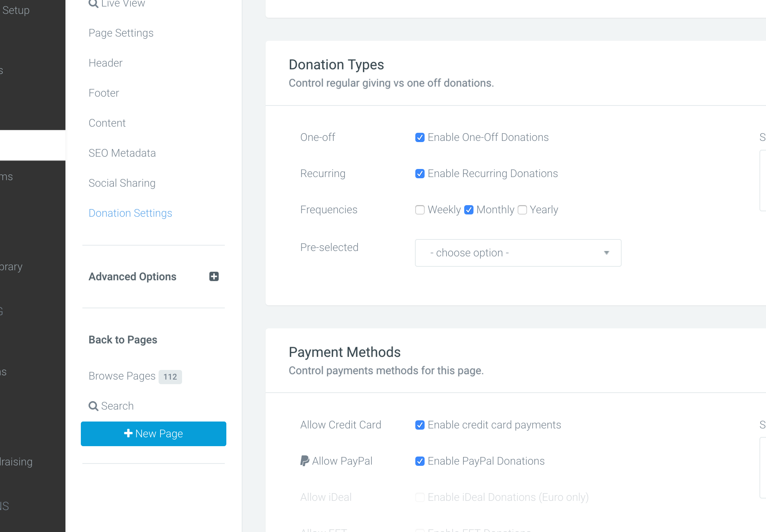This screenshot has height=532, width=766.
Task: Click the Live View magnifier icon
Action: (x=93, y=3)
